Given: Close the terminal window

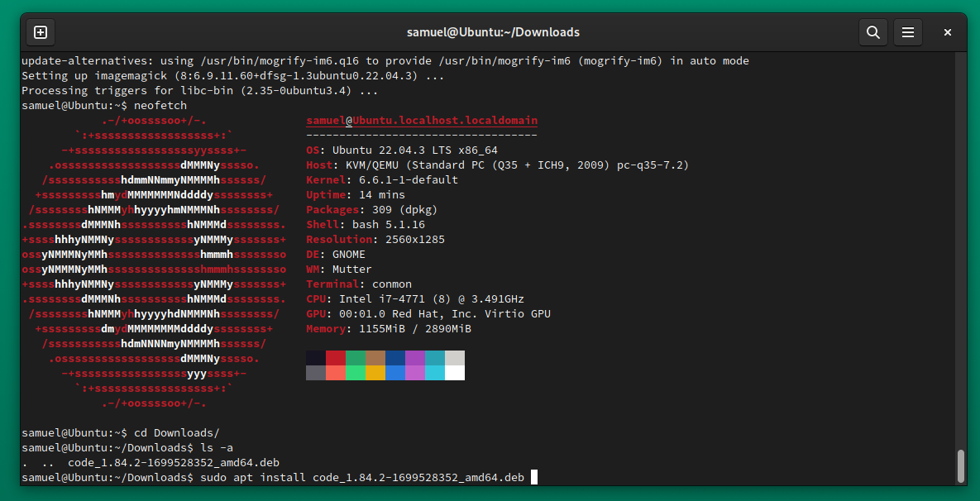Looking at the screenshot, I should [x=948, y=32].
